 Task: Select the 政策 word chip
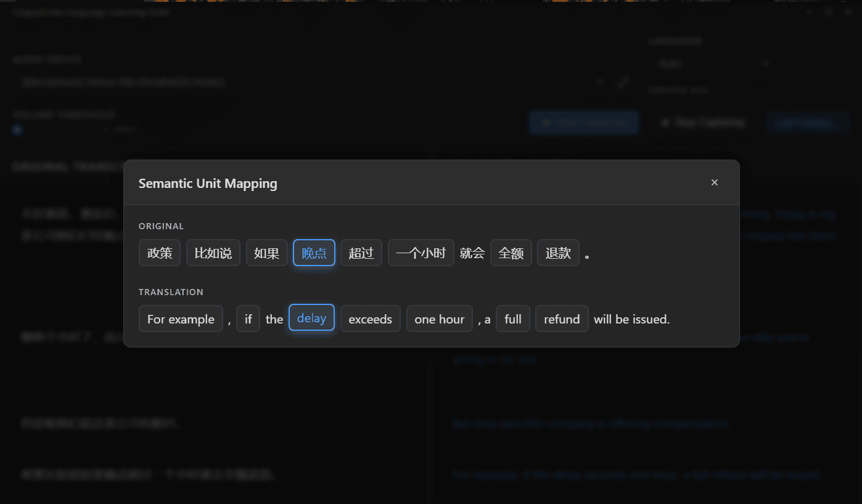click(160, 253)
